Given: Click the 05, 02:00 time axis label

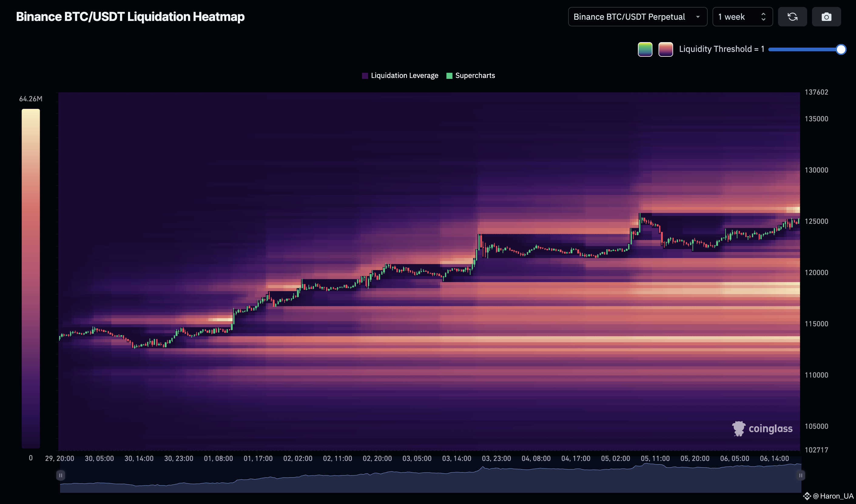Looking at the screenshot, I should [x=615, y=459].
